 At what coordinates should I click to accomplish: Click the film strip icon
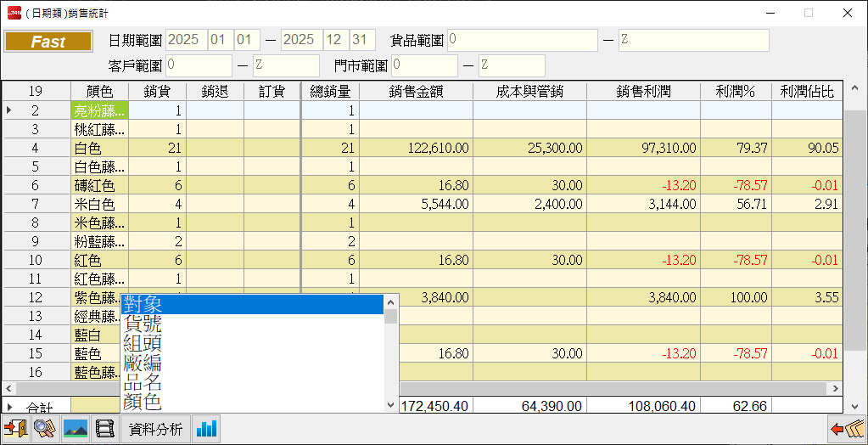pyautogui.click(x=104, y=428)
